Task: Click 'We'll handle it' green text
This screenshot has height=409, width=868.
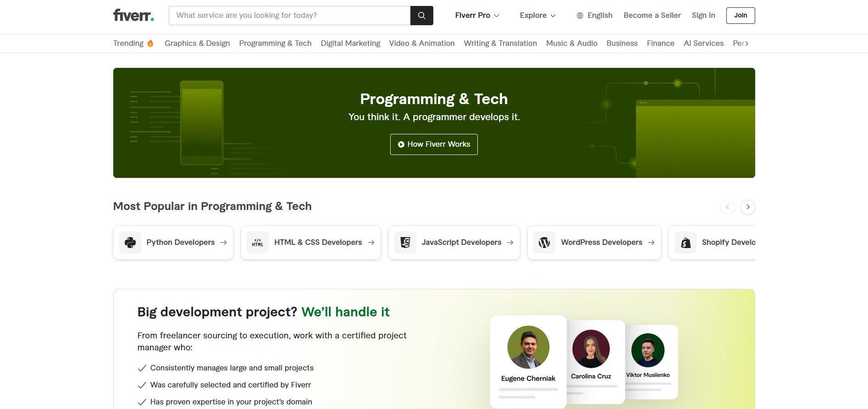Action: pyautogui.click(x=345, y=312)
